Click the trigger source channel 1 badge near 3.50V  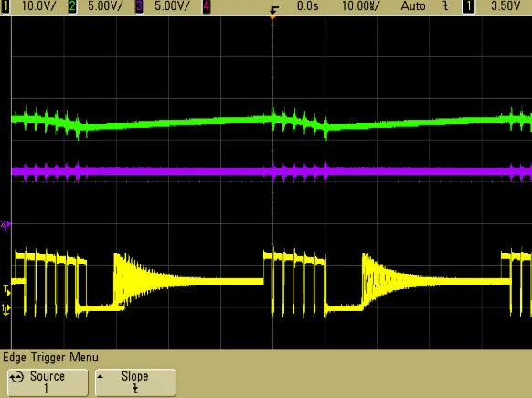coord(469,6)
